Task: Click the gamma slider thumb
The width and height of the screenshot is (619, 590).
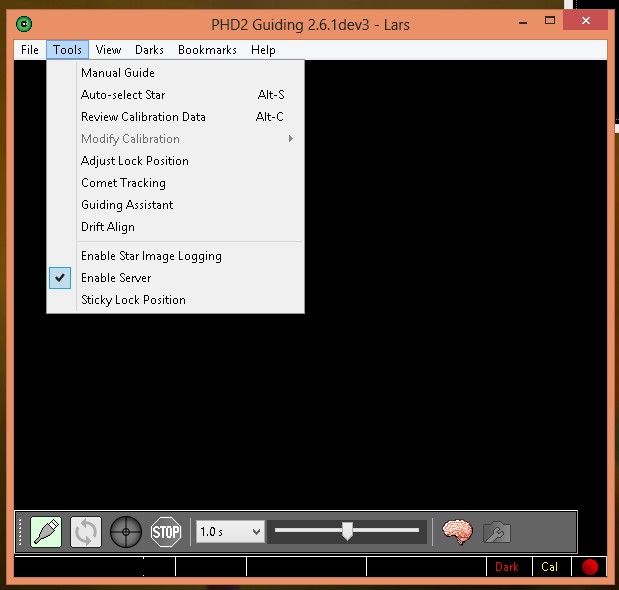Action: click(347, 531)
